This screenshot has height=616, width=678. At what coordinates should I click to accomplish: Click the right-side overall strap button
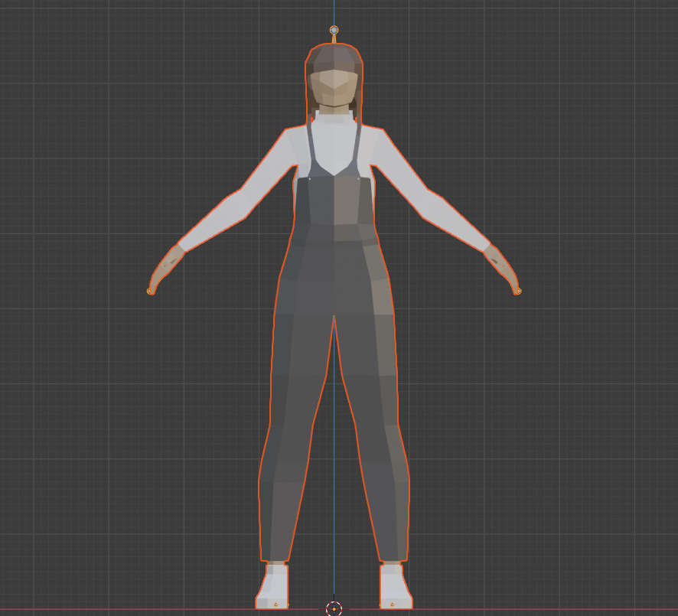(x=359, y=178)
